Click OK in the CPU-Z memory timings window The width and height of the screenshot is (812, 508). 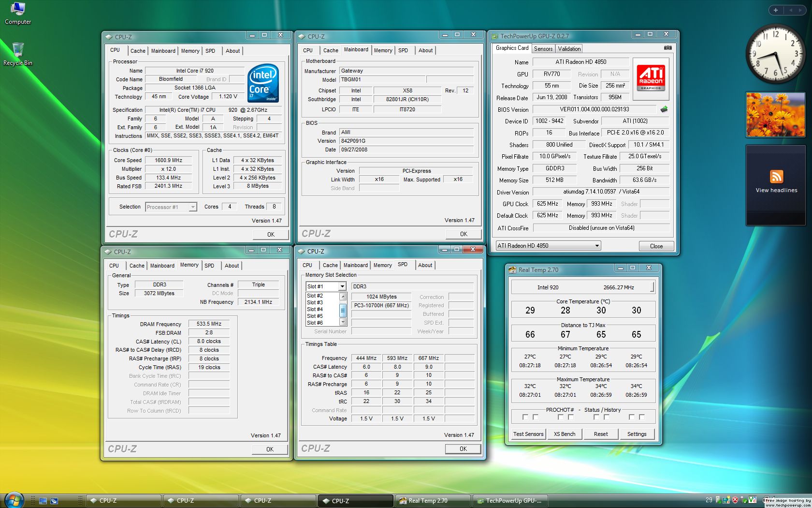pyautogui.click(x=270, y=449)
